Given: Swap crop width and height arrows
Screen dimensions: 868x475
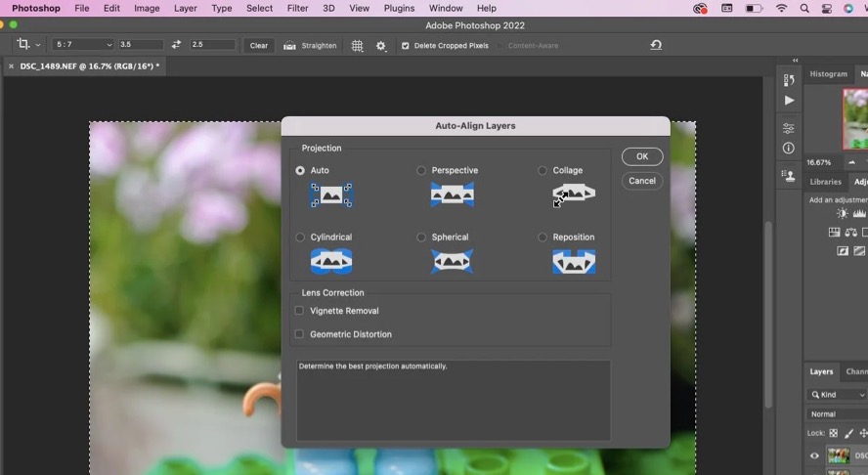Looking at the screenshot, I should (176, 45).
